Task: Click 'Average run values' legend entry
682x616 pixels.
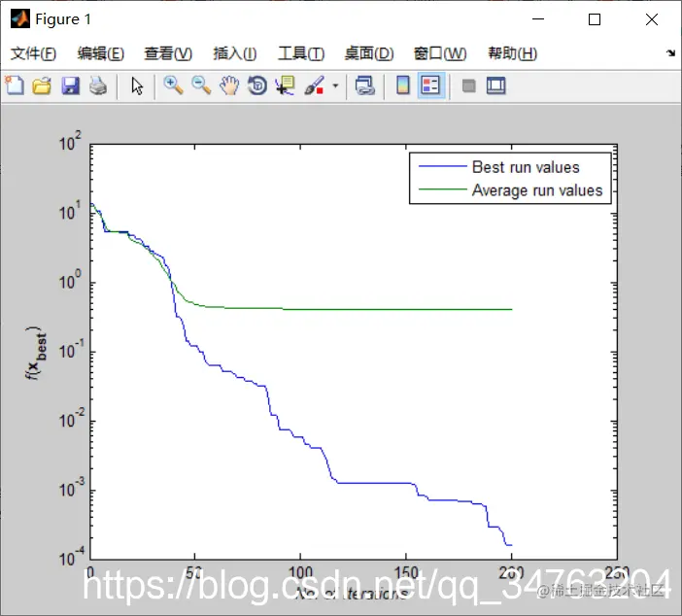Action: [537, 190]
